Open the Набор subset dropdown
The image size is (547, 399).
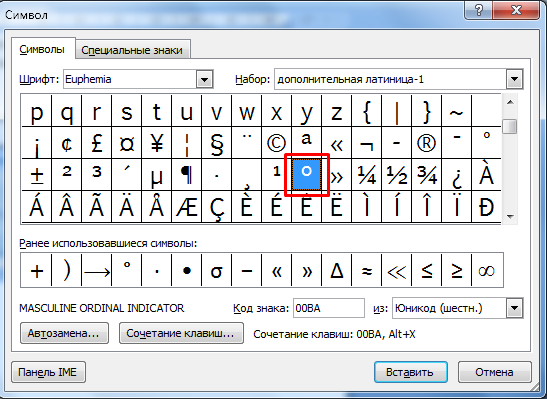(514, 79)
